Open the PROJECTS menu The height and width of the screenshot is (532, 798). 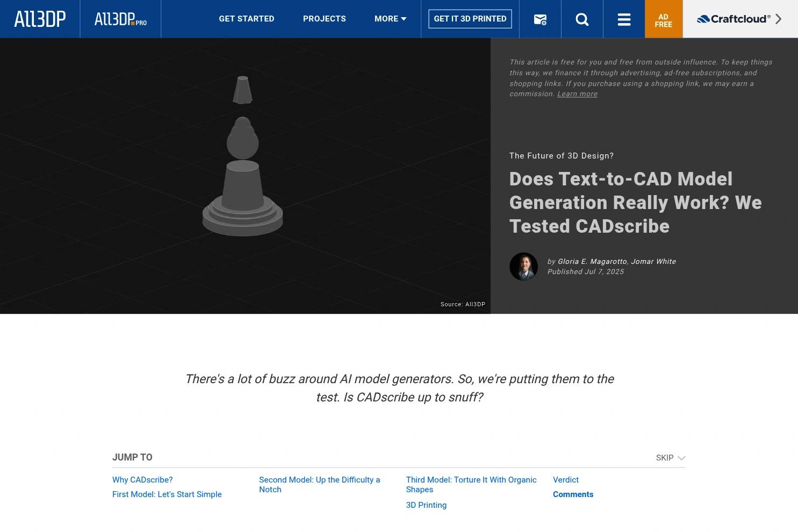325,19
